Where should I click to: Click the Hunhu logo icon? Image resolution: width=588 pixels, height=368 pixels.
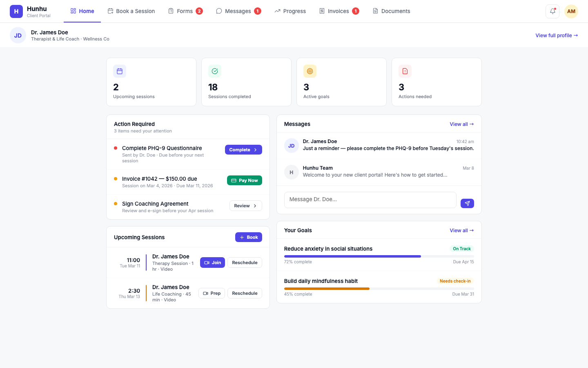(16, 11)
